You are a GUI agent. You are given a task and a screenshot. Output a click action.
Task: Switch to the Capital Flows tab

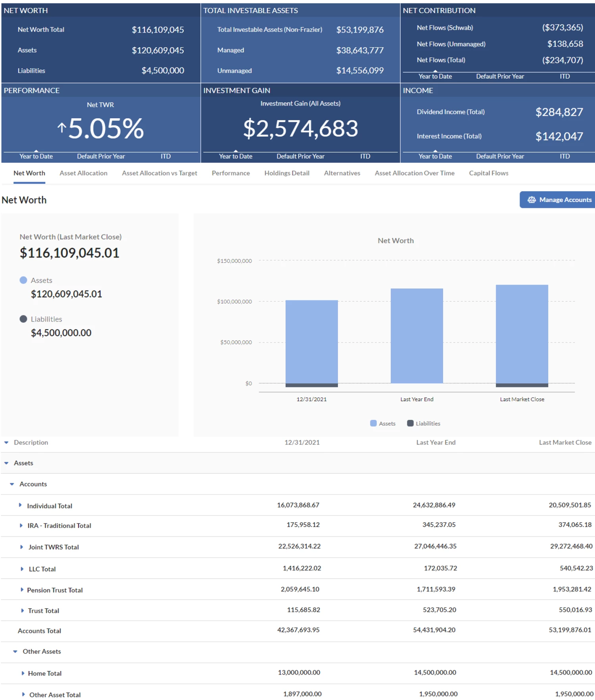coord(488,173)
